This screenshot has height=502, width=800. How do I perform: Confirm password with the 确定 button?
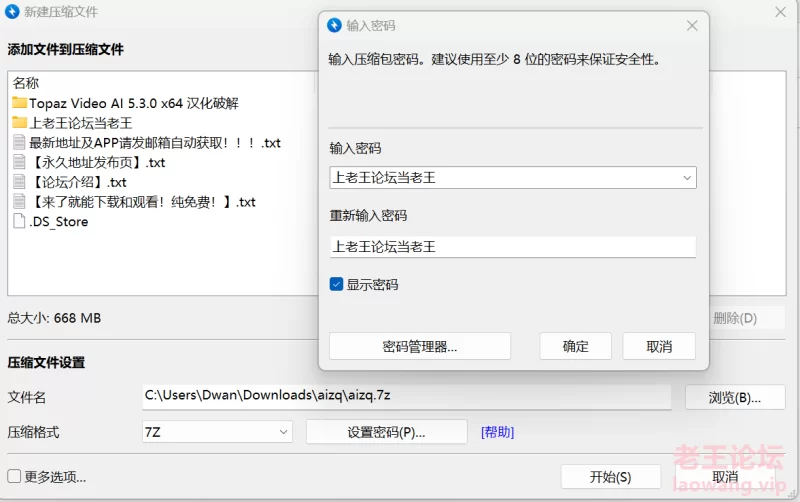576,346
